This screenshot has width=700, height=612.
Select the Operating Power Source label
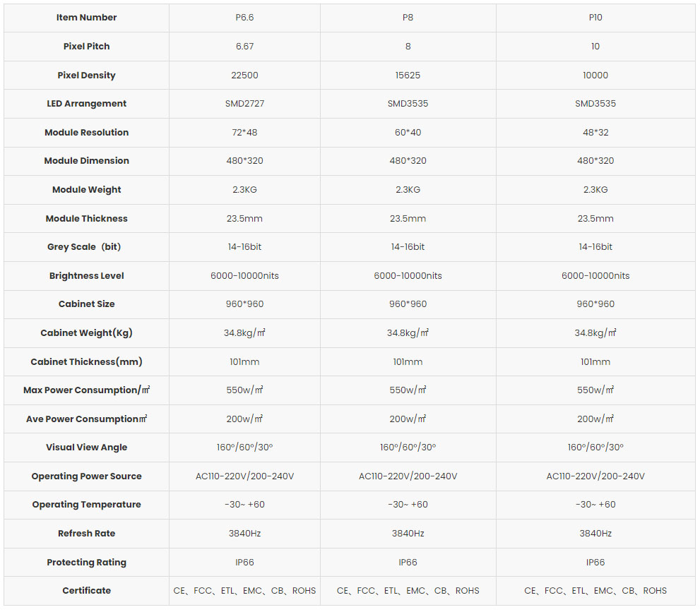point(87,476)
